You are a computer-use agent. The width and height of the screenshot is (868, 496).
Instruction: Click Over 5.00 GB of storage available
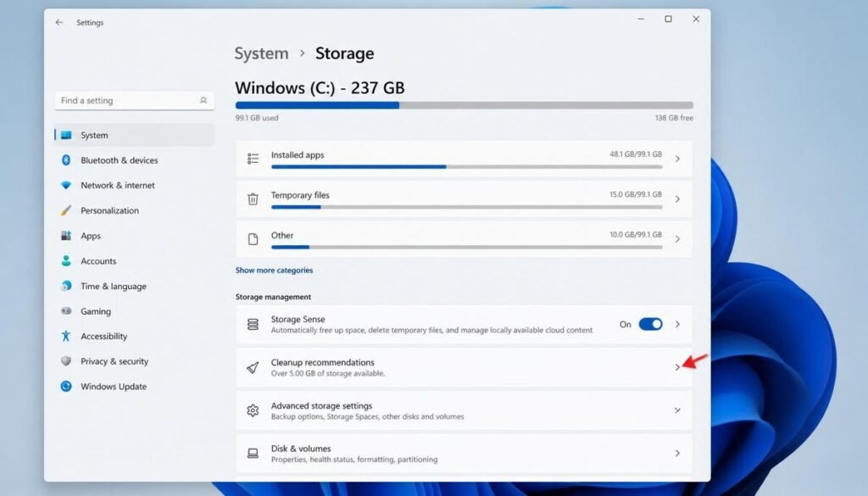point(328,373)
